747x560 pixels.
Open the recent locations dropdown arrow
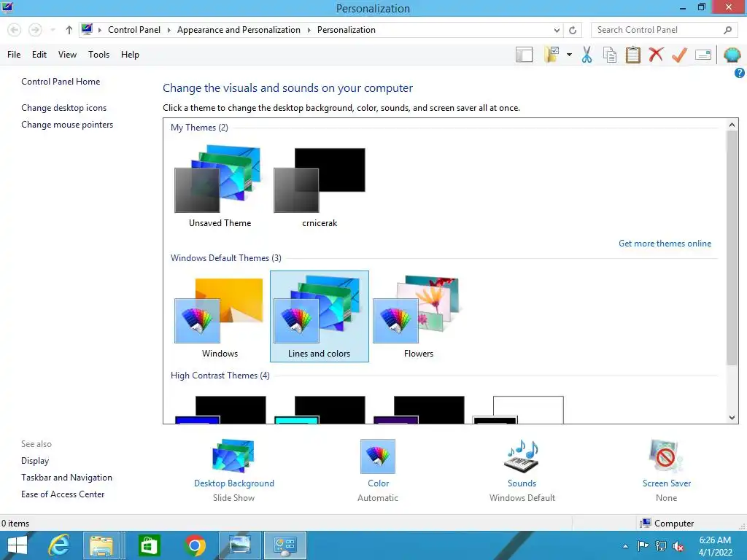(53, 30)
